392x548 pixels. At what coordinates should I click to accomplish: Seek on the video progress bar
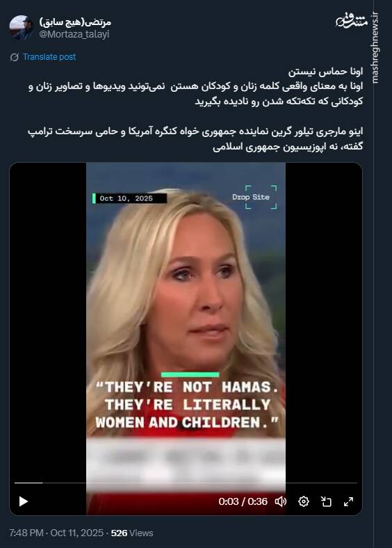click(186, 483)
